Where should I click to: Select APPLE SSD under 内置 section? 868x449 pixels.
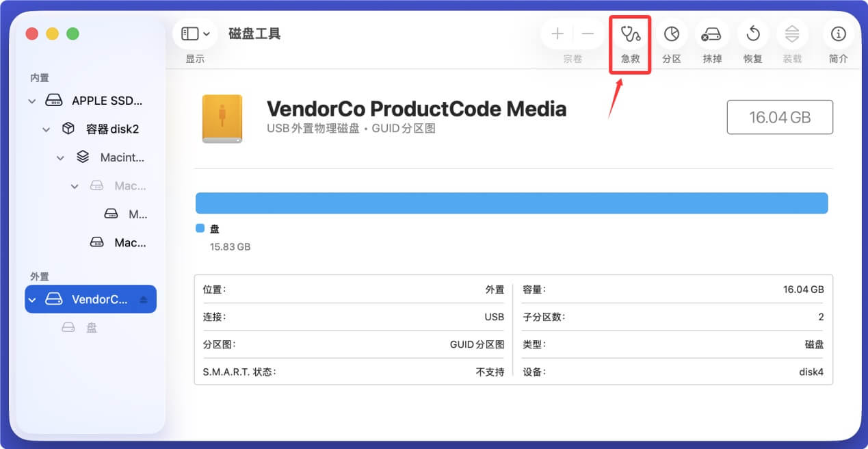coord(106,100)
